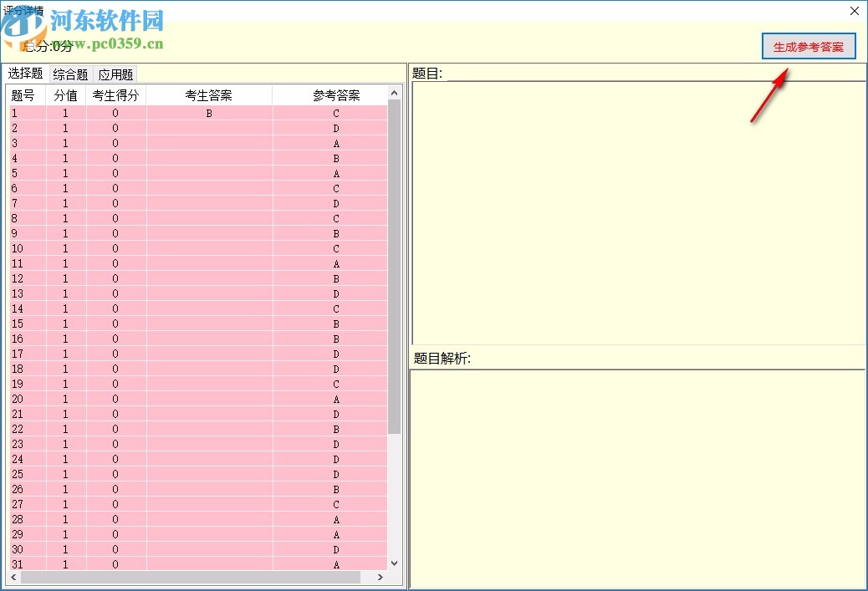Select question number 17 row
The height and width of the screenshot is (591, 868).
18,354
